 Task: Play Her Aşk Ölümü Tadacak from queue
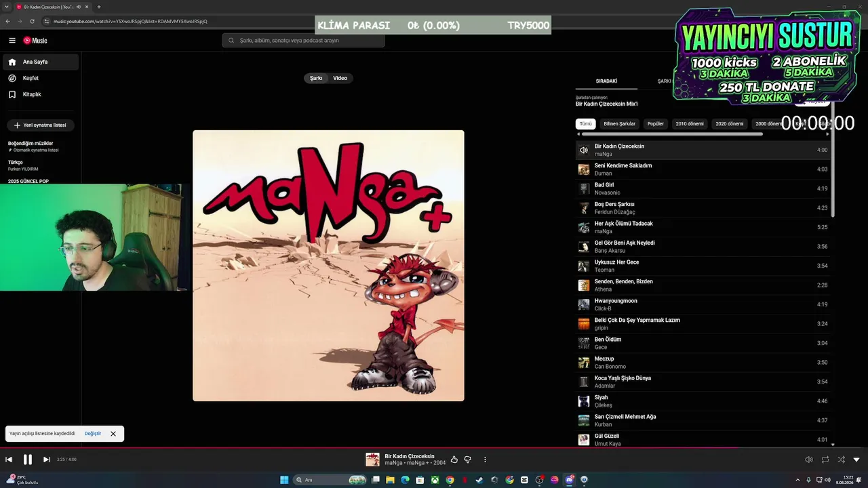point(703,227)
